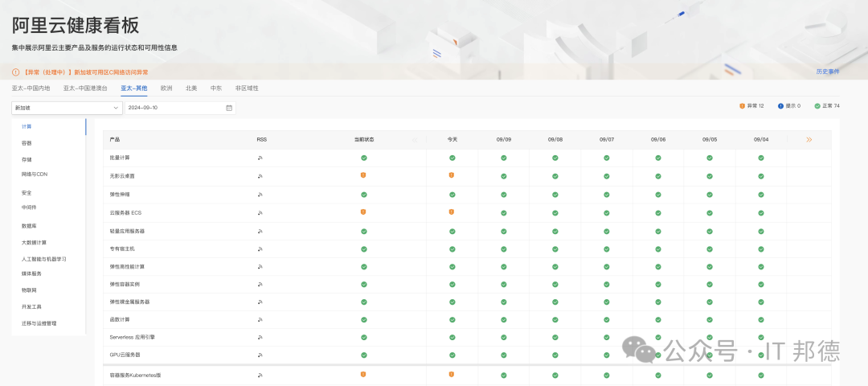Click orange current-status icon for 无影云桌面
868x386 pixels.
363,175
